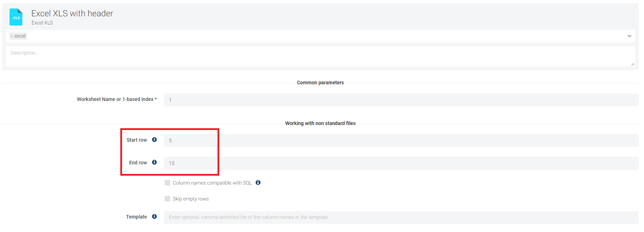View info icon beside SQL column names option

(x=258, y=183)
